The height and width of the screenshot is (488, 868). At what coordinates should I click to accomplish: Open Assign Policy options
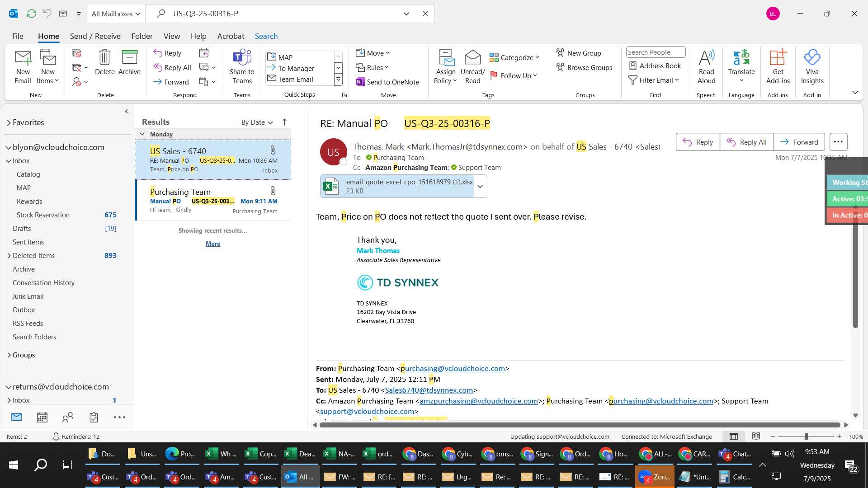(x=446, y=67)
